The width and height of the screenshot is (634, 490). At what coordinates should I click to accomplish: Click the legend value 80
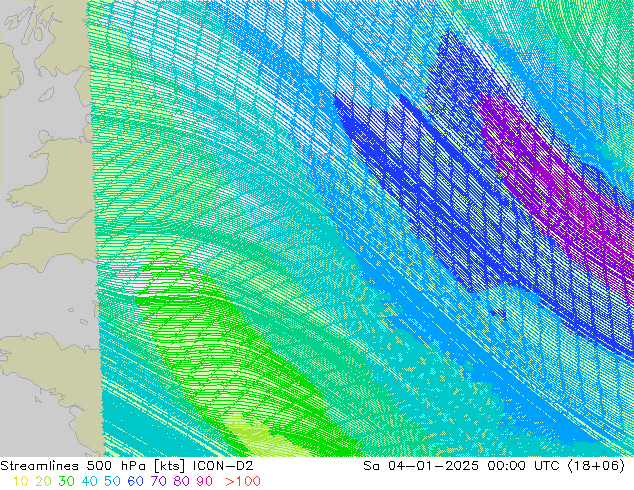[x=182, y=481]
